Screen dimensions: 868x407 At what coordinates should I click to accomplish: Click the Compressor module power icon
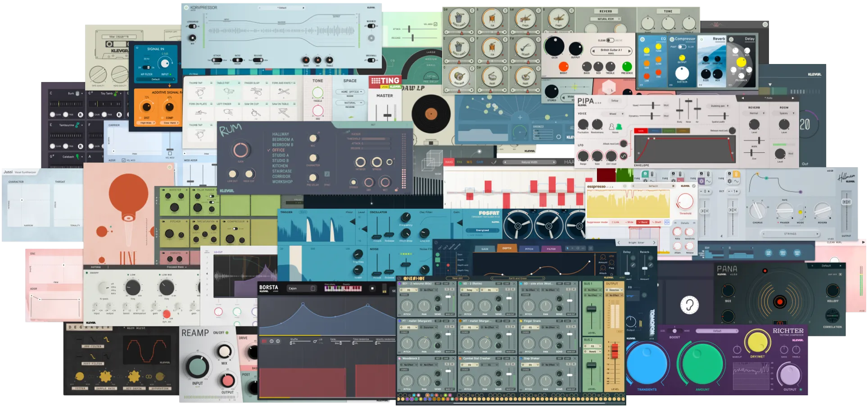[672, 39]
